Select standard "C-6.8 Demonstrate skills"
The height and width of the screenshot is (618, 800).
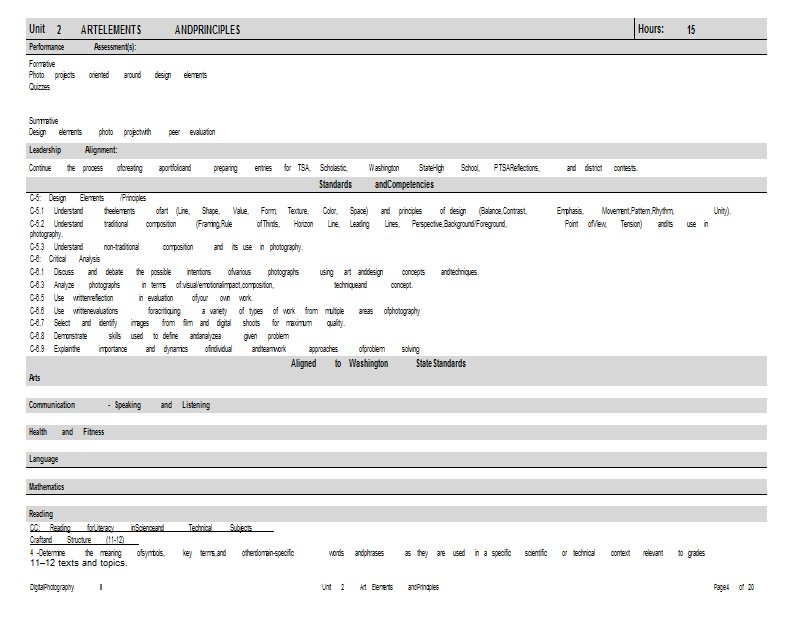159,336
